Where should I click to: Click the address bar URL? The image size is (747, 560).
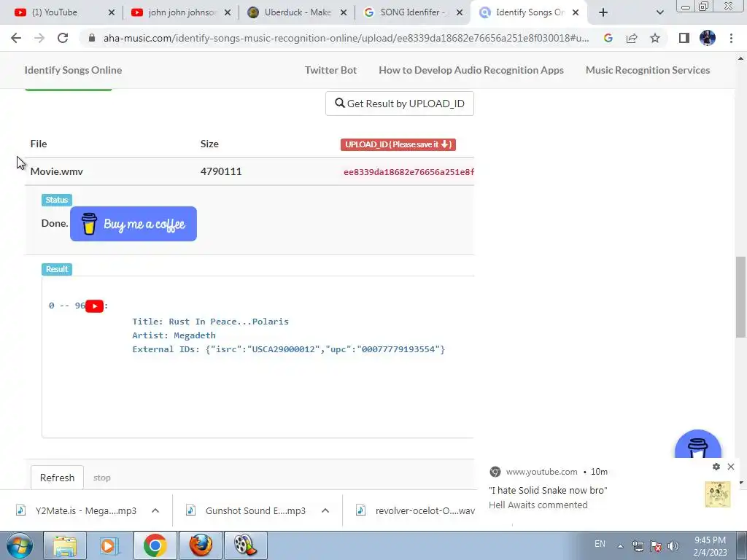tap(346, 38)
